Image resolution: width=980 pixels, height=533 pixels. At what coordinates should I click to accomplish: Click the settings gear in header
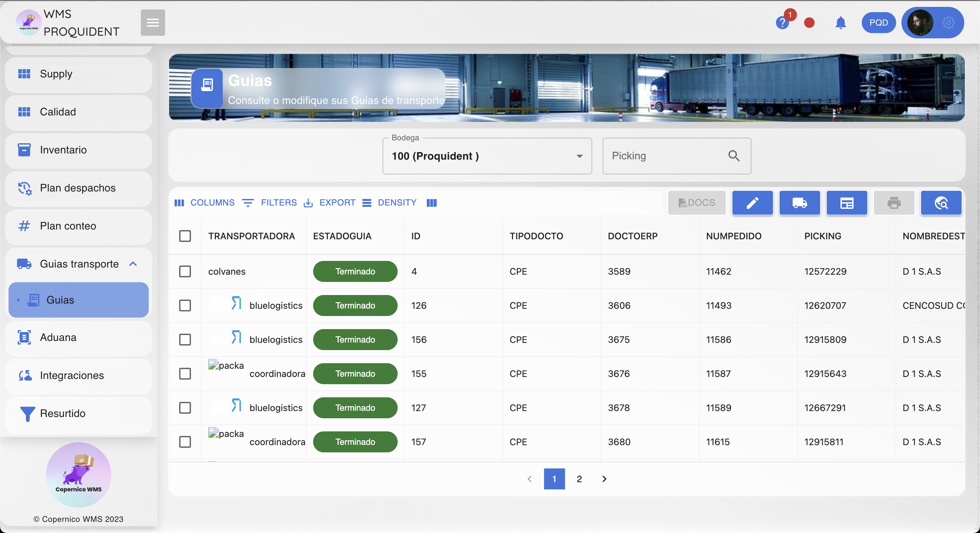pyautogui.click(x=948, y=23)
